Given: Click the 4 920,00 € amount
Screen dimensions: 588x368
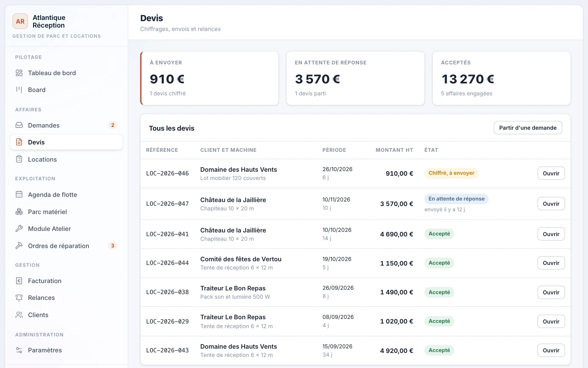Looking at the screenshot, I should click(x=397, y=351).
